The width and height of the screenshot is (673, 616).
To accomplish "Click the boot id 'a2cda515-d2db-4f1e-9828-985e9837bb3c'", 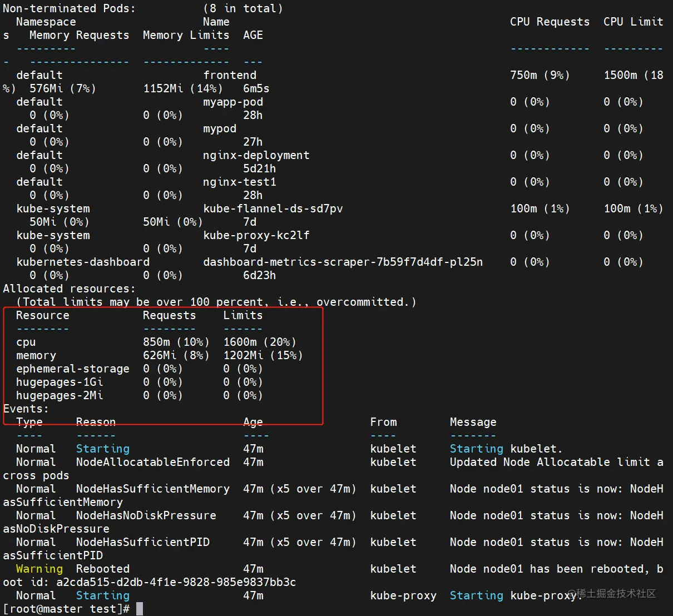I will pos(176,582).
